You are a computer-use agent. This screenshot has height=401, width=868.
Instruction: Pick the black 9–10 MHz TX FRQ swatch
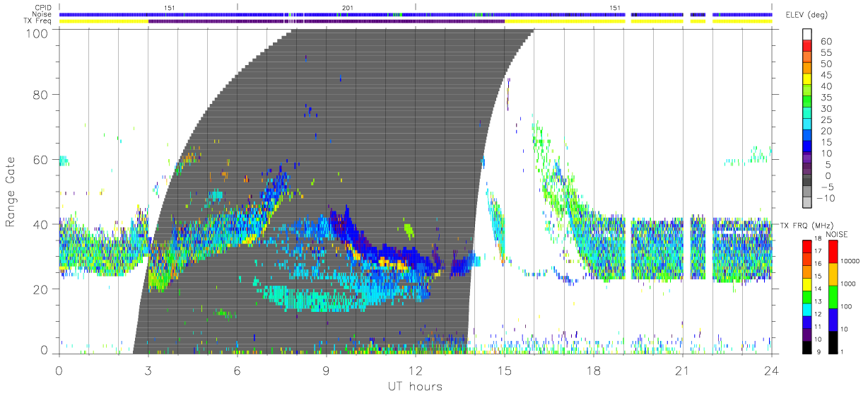pyautogui.click(x=808, y=347)
